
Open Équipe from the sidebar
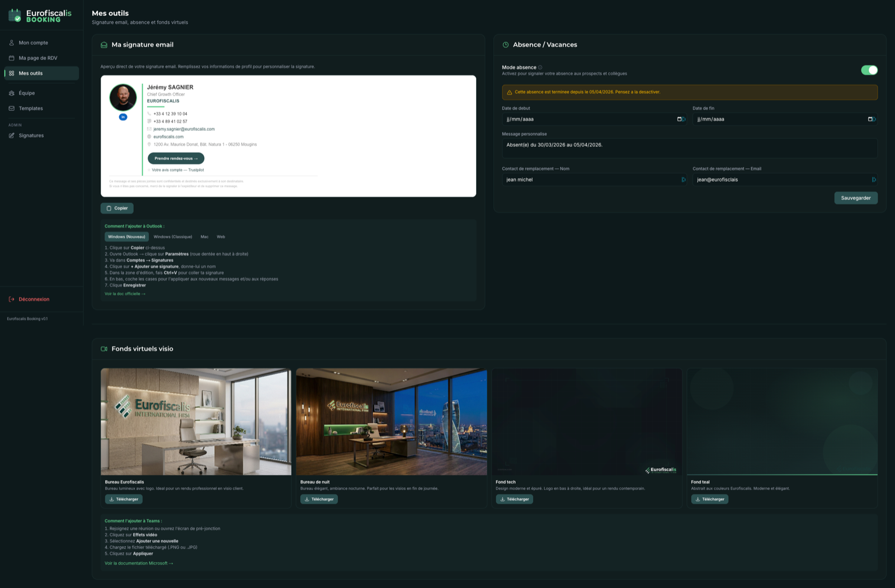[x=26, y=93]
